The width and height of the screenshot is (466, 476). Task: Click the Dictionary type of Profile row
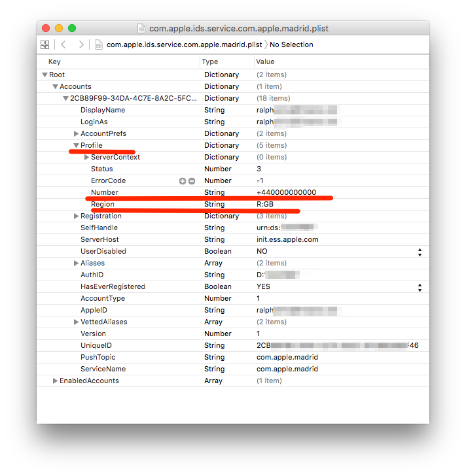point(221,145)
